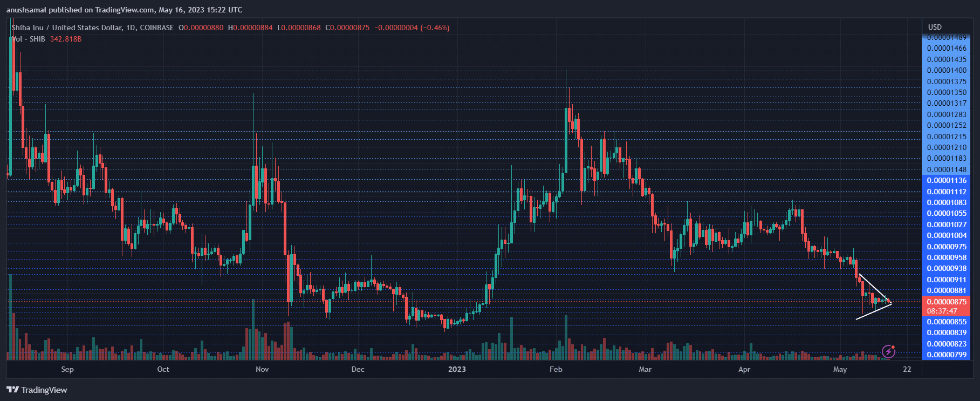Click the 2023 label on time axis
The width and height of the screenshot is (980, 401).
pyautogui.click(x=457, y=369)
